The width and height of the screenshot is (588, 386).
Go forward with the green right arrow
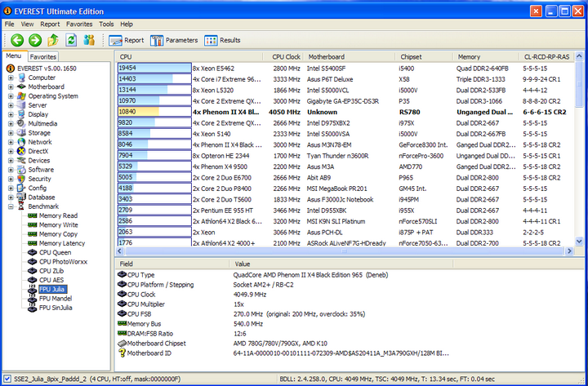pos(35,40)
